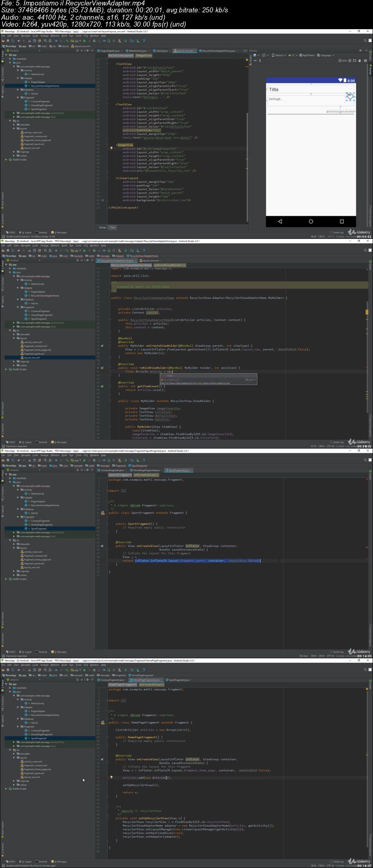The height and width of the screenshot is (868, 373).
Task: Switch to the PagerAdapter.java editor tab
Action: click(109, 51)
